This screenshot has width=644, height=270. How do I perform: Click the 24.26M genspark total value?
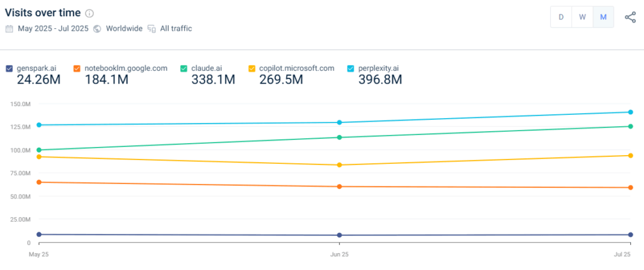click(38, 80)
